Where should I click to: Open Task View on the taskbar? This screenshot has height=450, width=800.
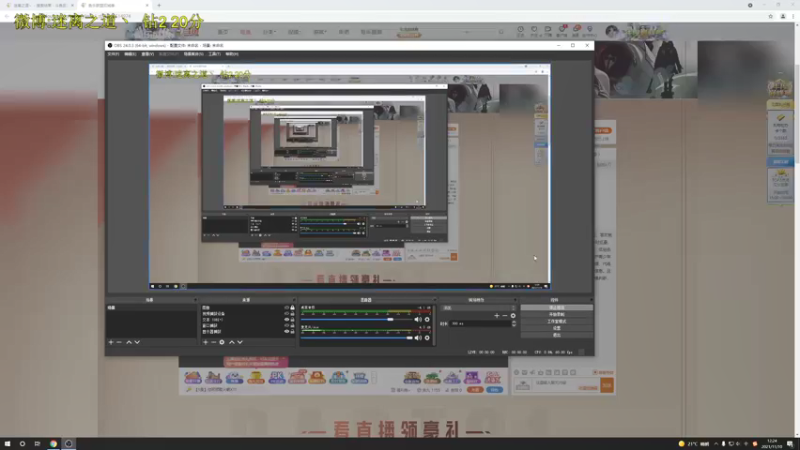[x=37, y=444]
